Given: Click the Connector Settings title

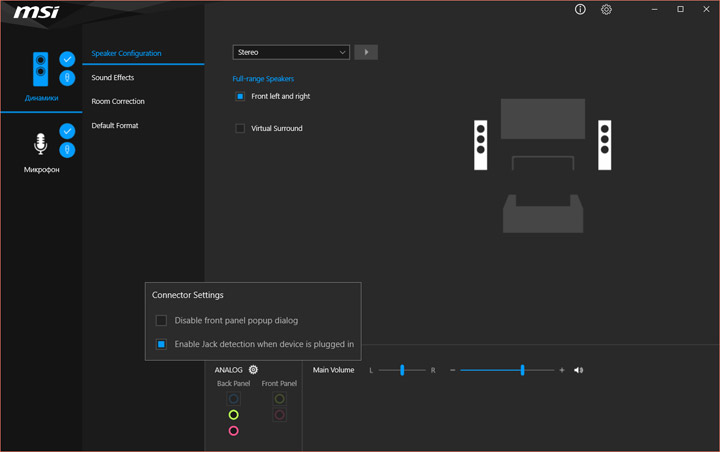Looking at the screenshot, I should (187, 295).
